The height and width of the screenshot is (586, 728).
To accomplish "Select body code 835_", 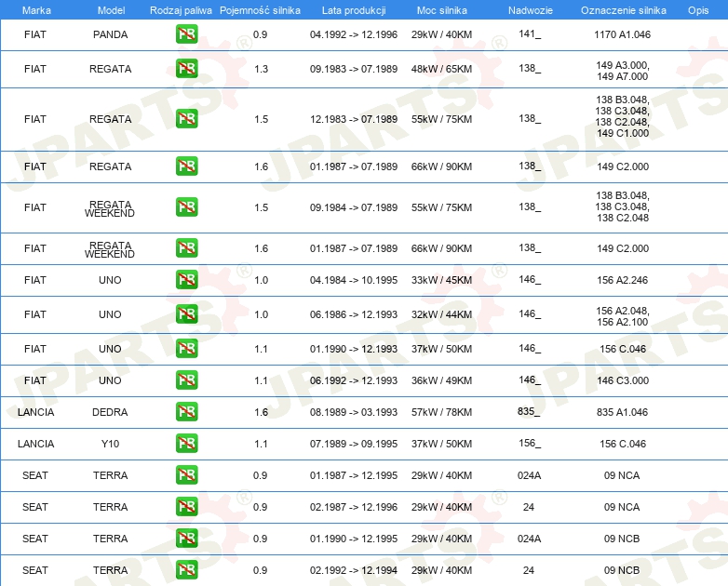I will pos(529,411).
